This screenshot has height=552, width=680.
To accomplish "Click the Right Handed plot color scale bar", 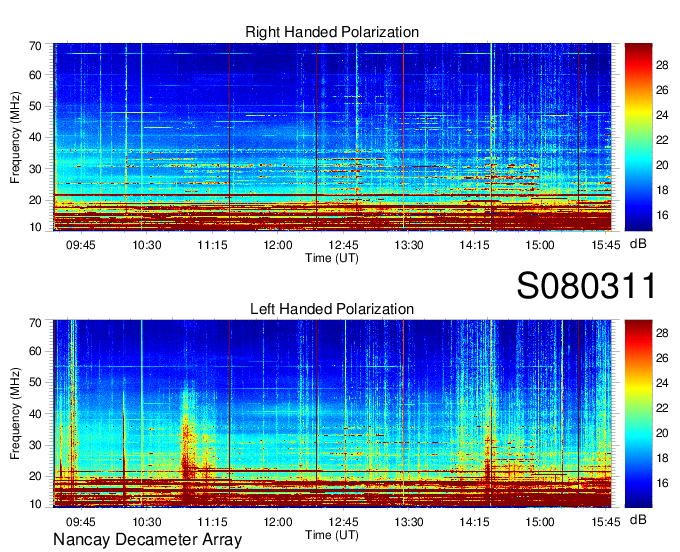I will tap(638, 137).
